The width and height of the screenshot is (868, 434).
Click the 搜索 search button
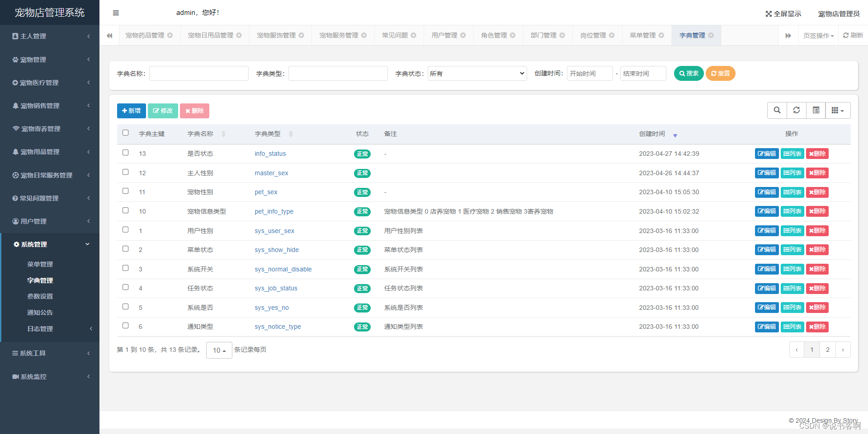click(689, 73)
